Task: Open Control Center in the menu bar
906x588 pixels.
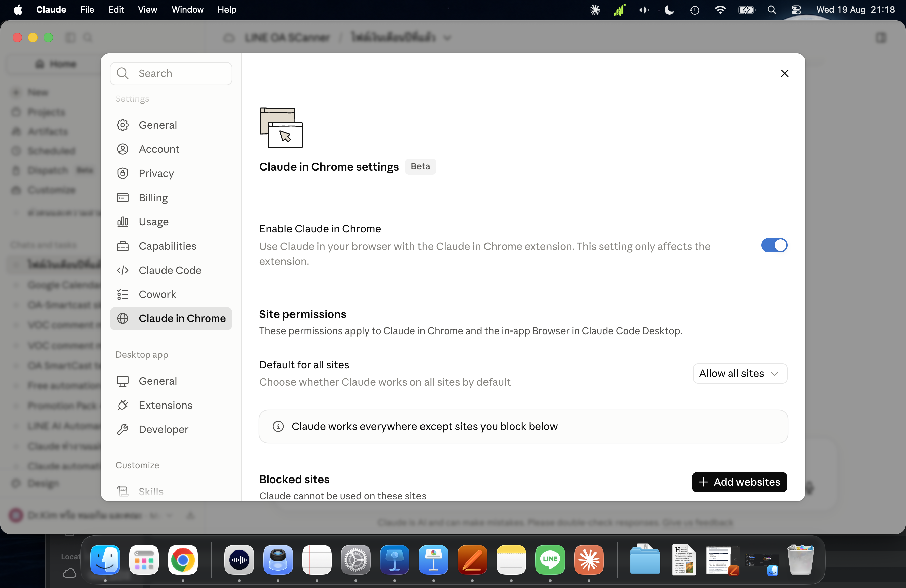Action: (796, 9)
